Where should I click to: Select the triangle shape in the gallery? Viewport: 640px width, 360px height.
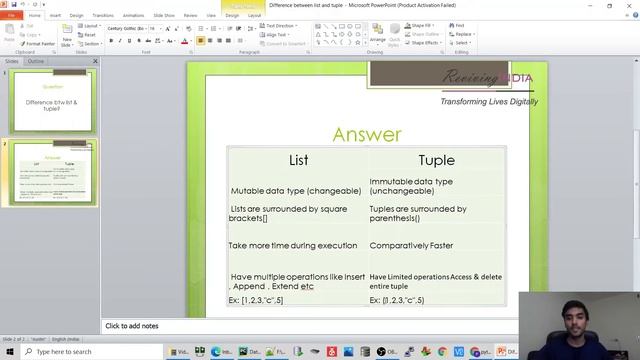(318, 34)
